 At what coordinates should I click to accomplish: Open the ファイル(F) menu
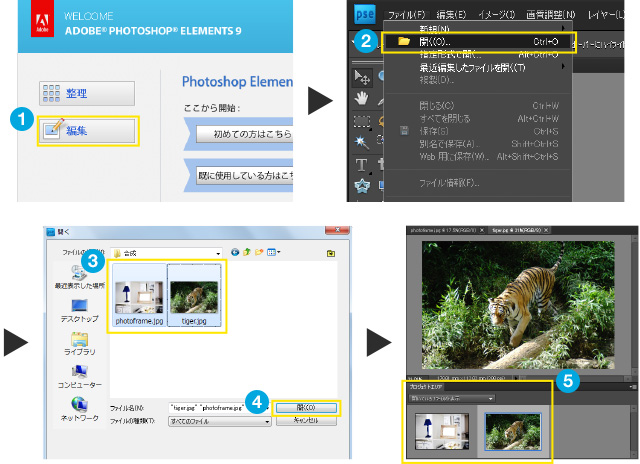tap(406, 15)
